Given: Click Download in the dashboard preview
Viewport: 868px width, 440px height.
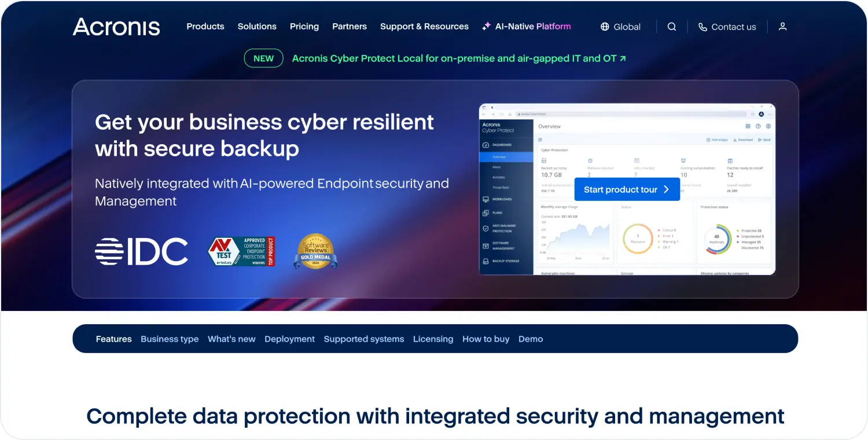Looking at the screenshot, I should click(743, 140).
